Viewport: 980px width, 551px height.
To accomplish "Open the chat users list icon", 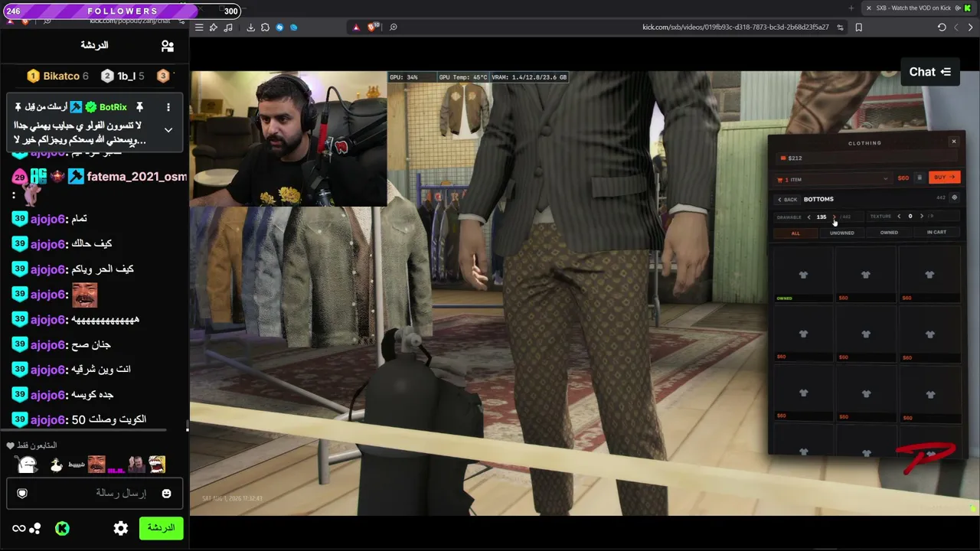I will click(x=168, y=46).
